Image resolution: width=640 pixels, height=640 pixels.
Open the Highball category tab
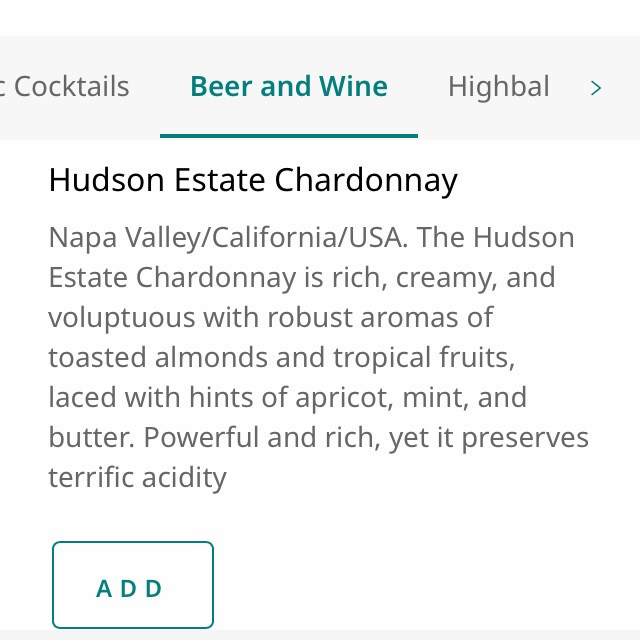coord(498,87)
